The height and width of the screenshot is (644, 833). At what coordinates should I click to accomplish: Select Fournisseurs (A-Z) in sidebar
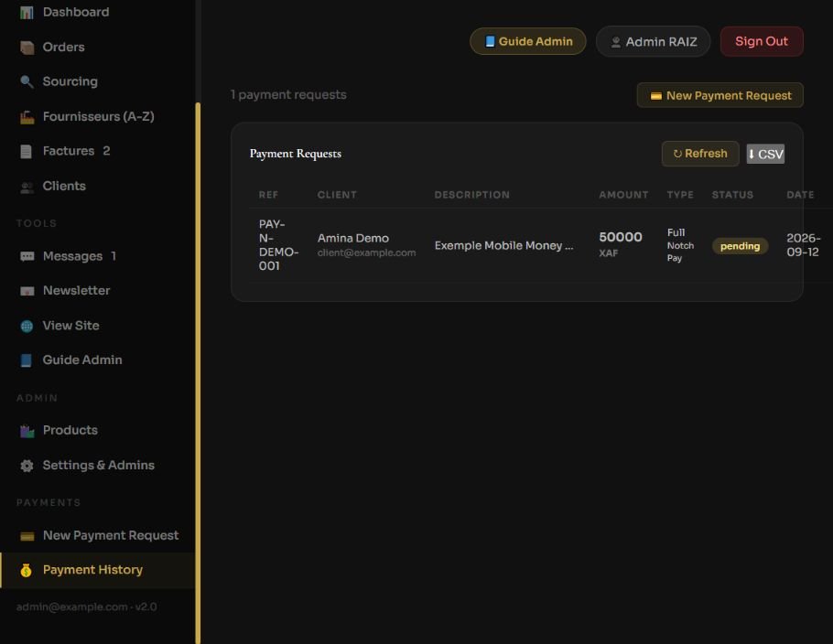[98, 117]
